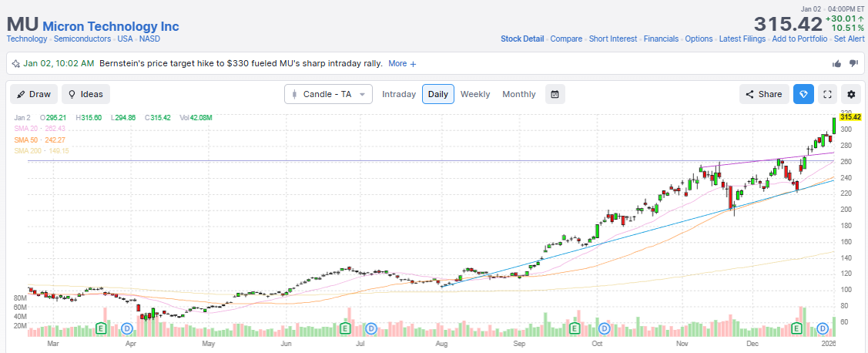This screenshot has width=868, height=353.
Task: Click the tall green Jan 2 candle
Action: (x=833, y=126)
